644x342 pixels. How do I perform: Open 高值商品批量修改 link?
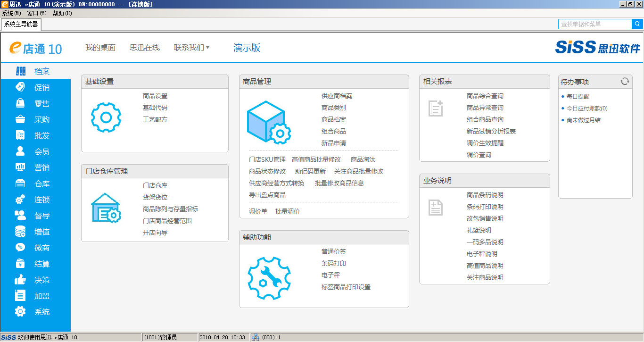[316, 159]
